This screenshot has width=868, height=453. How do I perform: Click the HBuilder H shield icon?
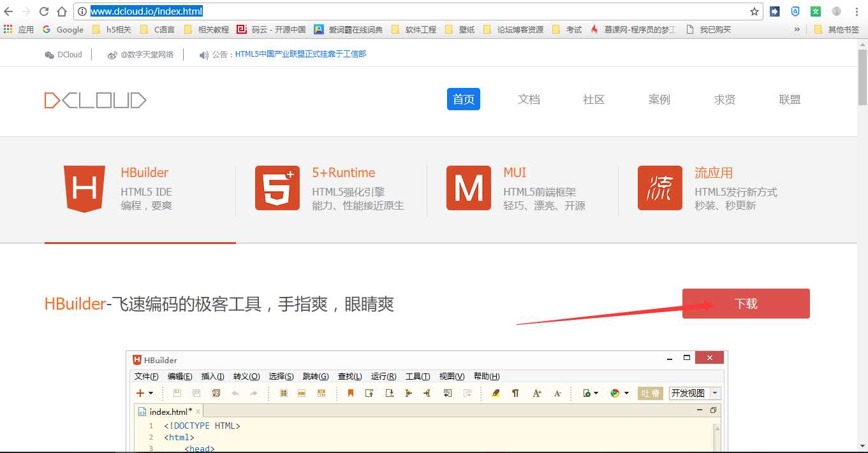point(85,189)
